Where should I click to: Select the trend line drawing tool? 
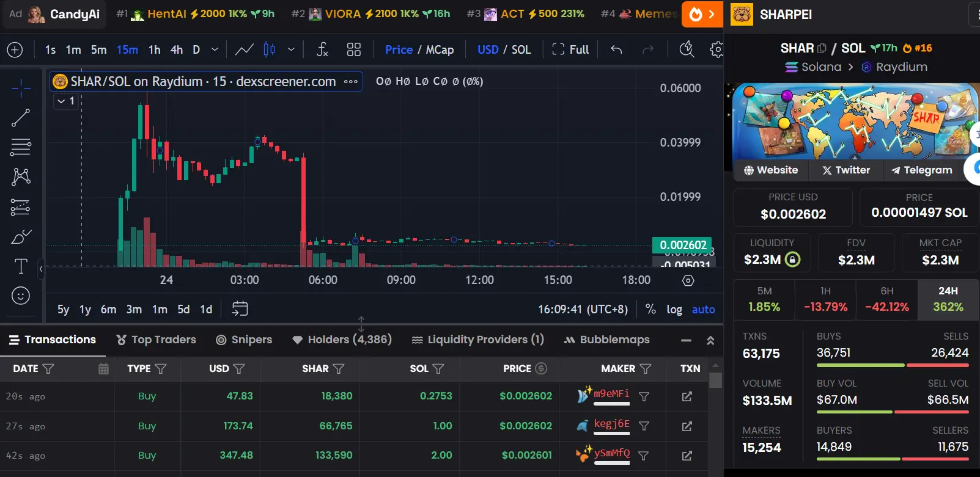[x=21, y=118]
